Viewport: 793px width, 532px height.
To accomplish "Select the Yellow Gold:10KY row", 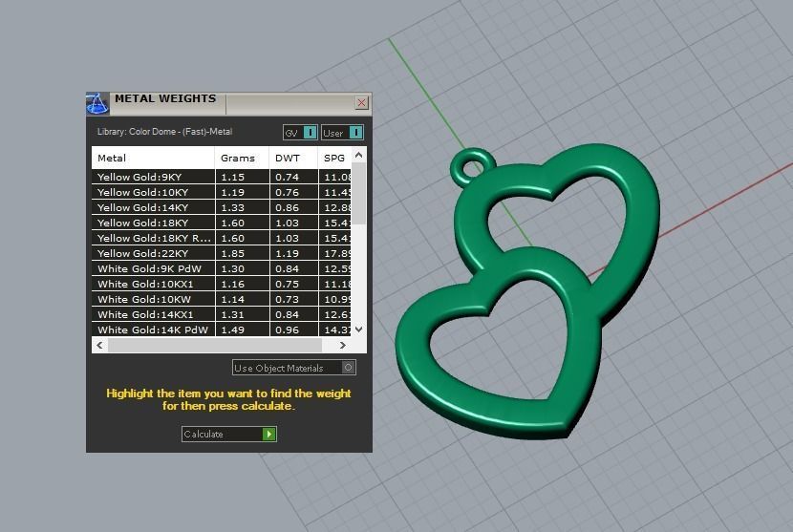I will click(x=222, y=192).
